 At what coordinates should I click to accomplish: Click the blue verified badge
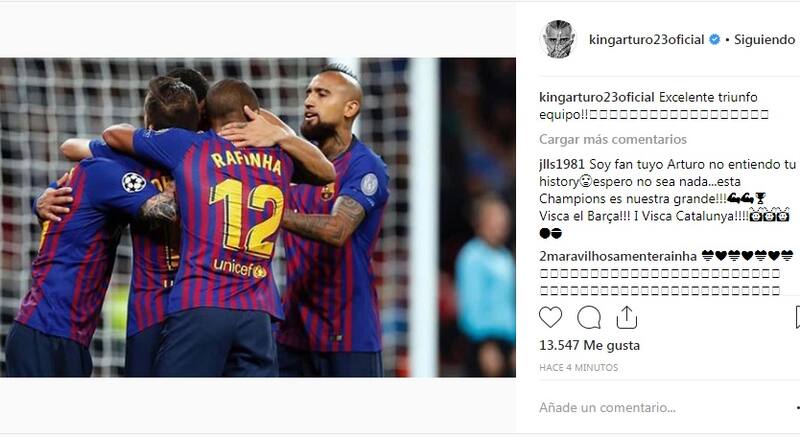click(715, 39)
